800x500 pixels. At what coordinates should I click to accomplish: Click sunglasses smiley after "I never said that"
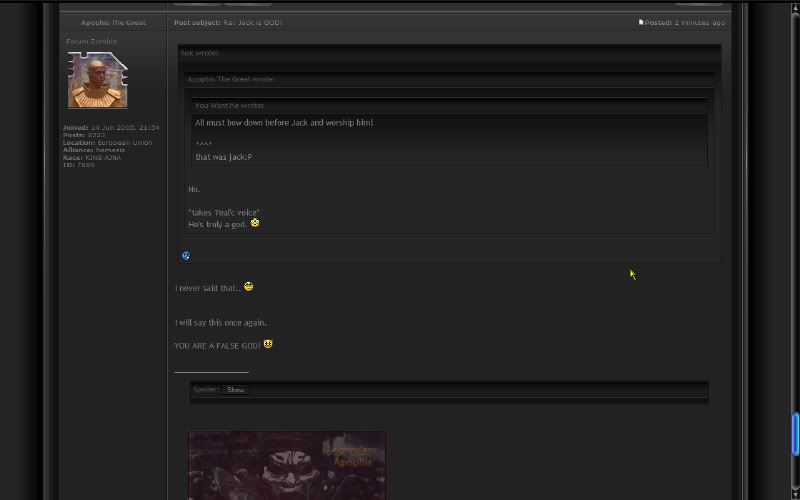tap(248, 287)
